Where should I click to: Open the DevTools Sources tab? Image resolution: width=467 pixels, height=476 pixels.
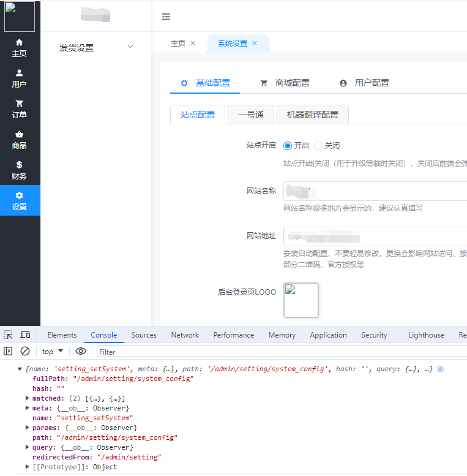tap(144, 335)
